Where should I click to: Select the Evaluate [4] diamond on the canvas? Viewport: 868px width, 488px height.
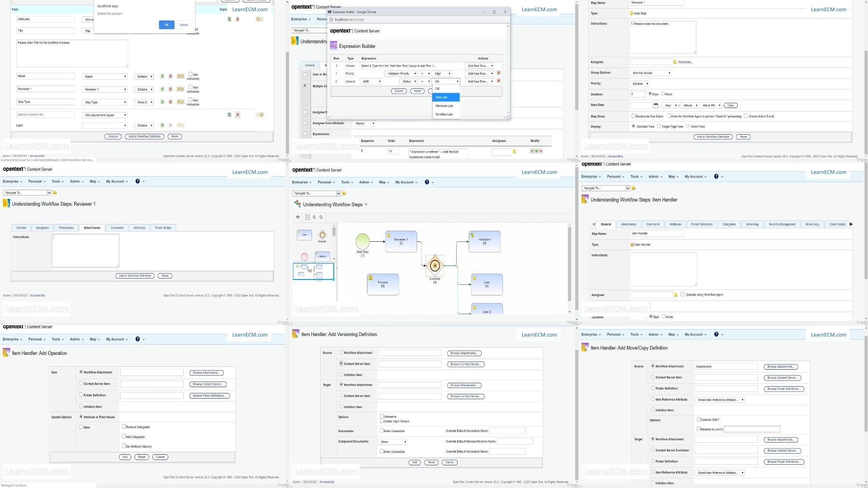click(x=435, y=265)
